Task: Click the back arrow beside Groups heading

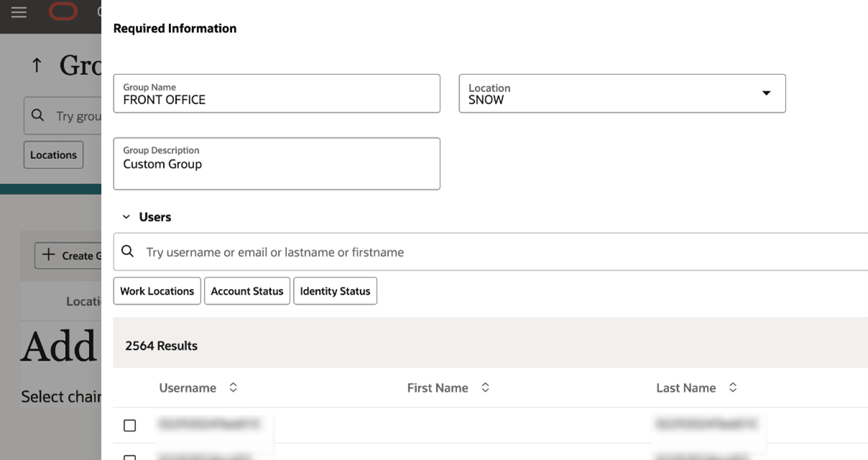Action: click(x=37, y=66)
